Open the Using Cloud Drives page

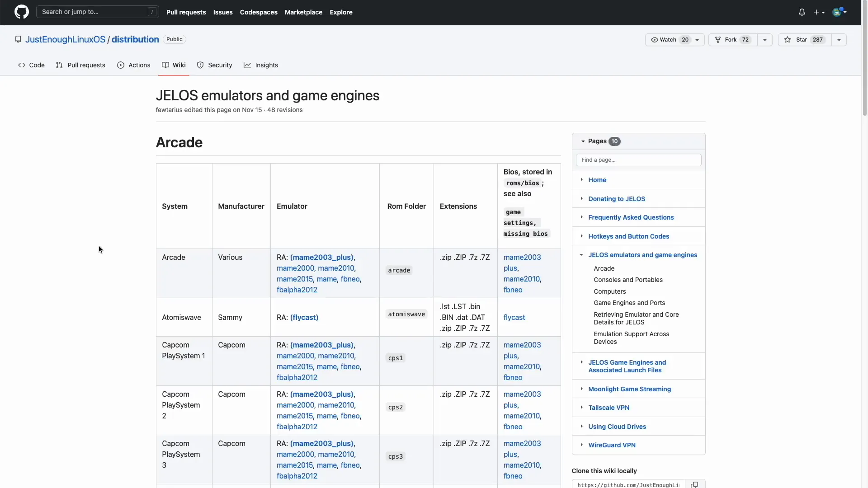(617, 427)
